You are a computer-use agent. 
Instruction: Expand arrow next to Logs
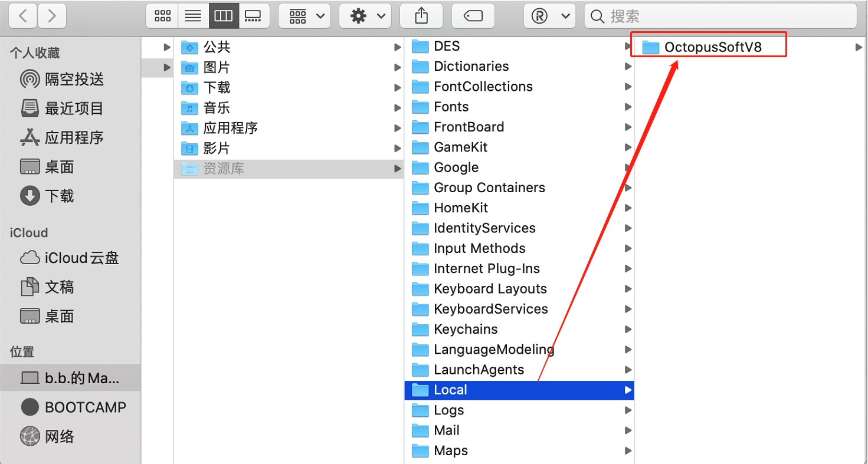click(628, 410)
